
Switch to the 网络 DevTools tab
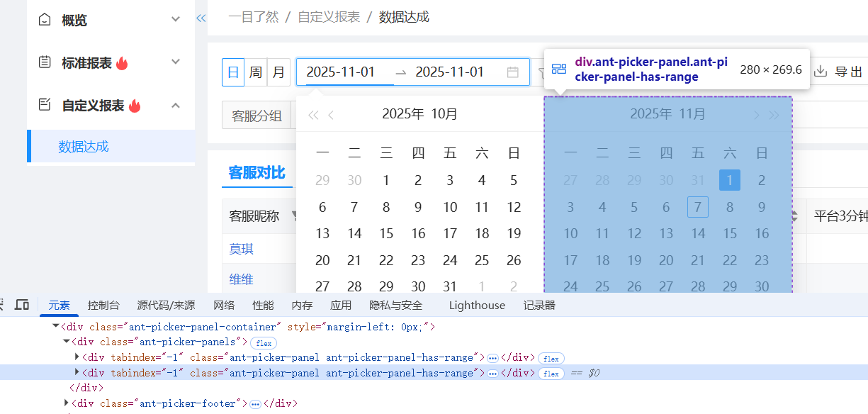pos(224,306)
